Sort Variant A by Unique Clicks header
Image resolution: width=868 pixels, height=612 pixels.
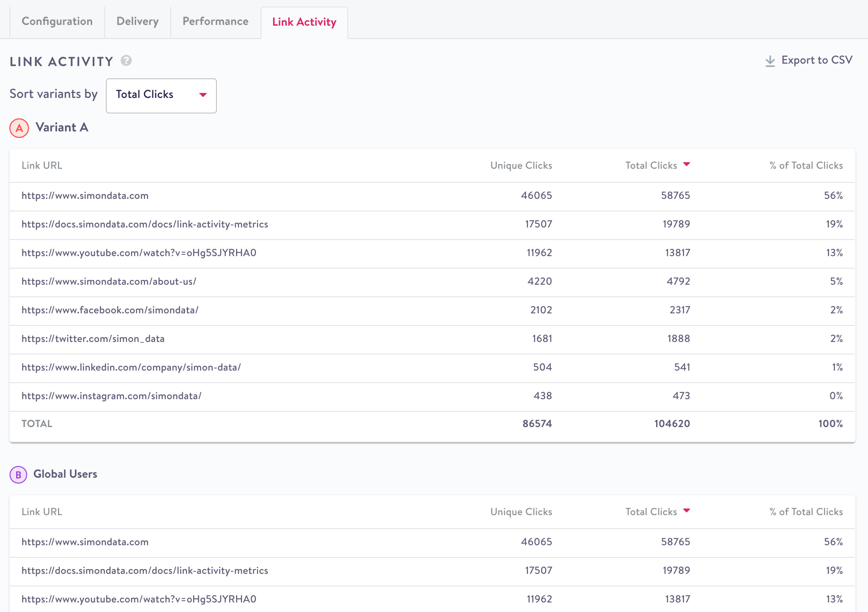click(521, 165)
